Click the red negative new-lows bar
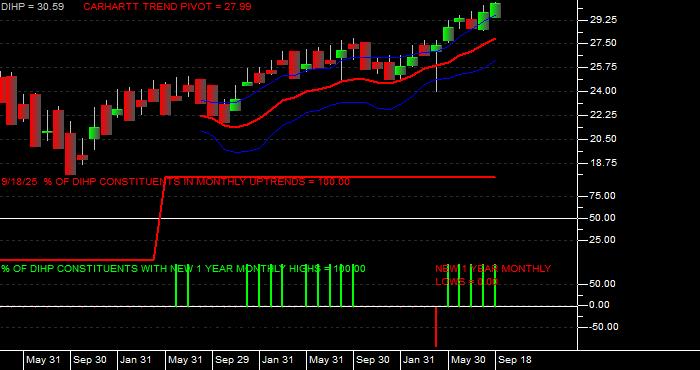 point(436,326)
